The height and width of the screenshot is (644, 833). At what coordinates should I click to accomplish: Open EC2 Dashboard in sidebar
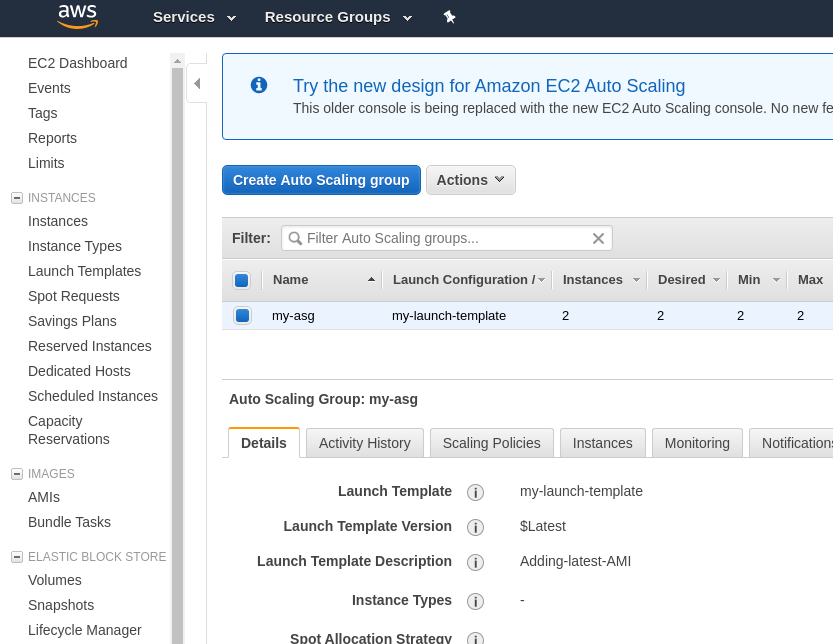point(78,63)
